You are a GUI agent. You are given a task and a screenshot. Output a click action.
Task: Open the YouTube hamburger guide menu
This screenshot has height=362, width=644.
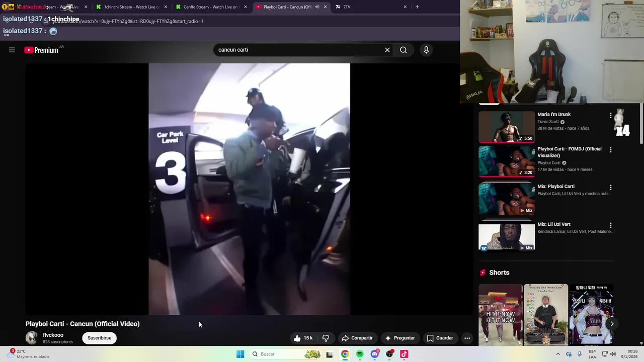[12, 50]
